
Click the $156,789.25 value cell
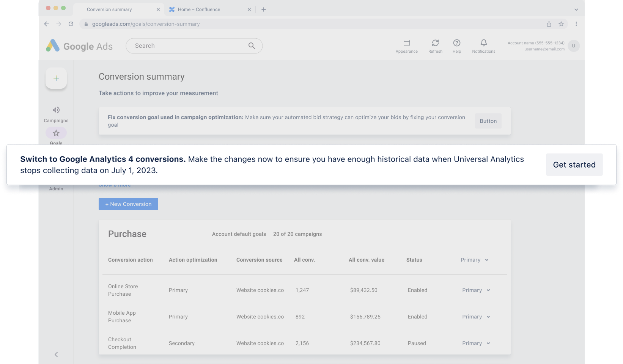click(x=365, y=317)
